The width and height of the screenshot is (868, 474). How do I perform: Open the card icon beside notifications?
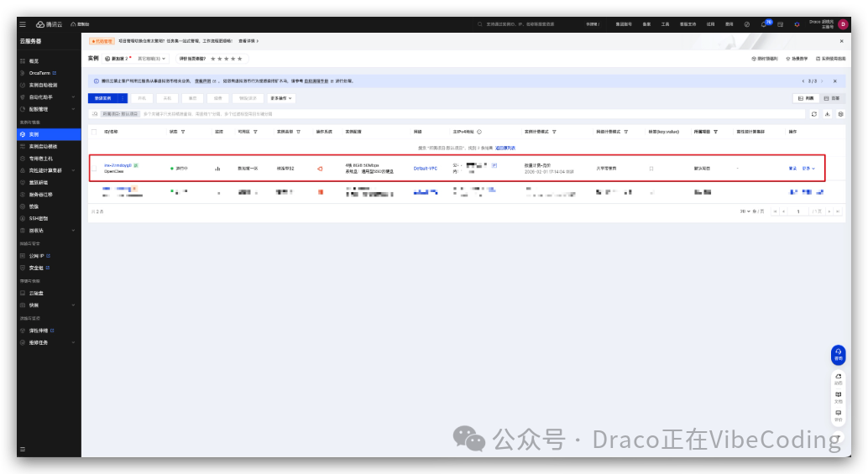point(780,24)
